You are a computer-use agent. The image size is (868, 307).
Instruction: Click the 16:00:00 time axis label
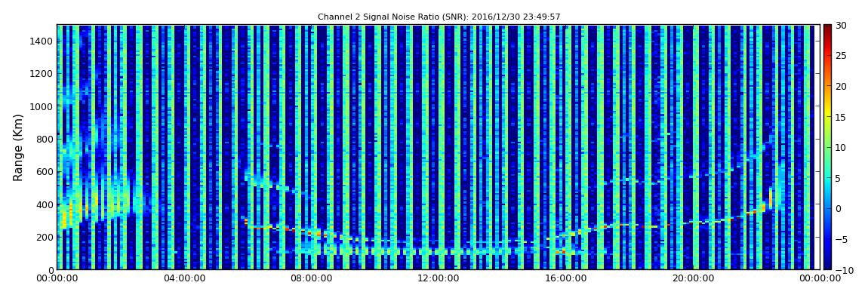click(x=566, y=279)
